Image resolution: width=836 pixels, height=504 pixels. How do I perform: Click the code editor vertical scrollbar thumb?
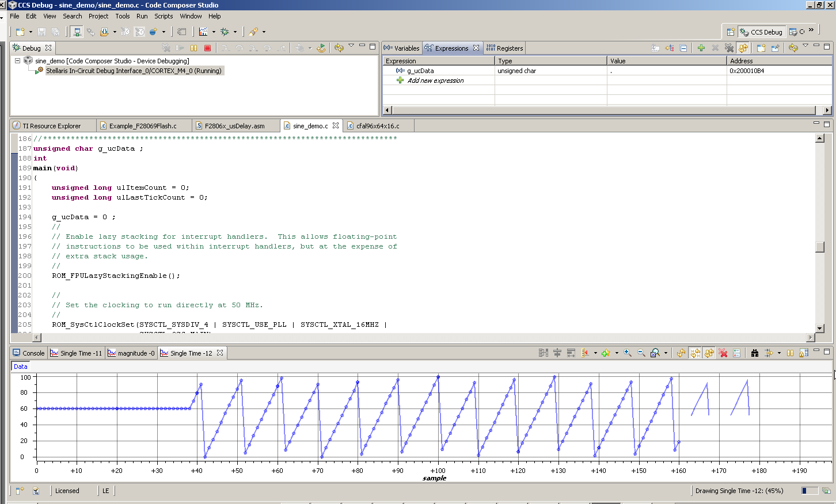coord(820,247)
